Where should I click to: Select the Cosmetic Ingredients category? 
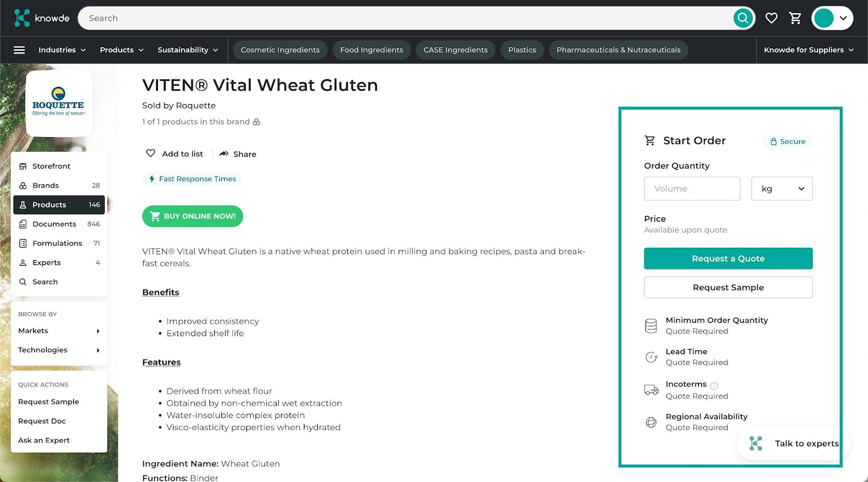click(280, 50)
